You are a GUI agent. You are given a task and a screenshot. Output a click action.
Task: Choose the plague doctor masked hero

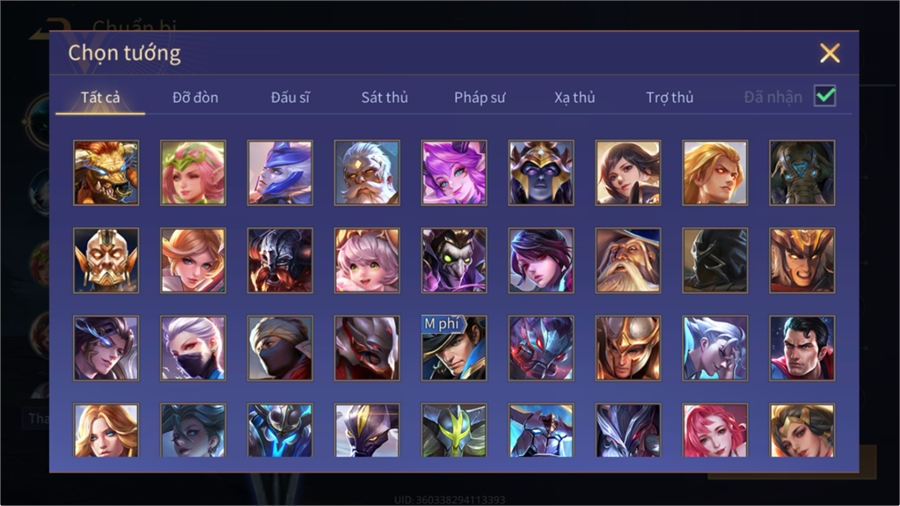[454, 260]
